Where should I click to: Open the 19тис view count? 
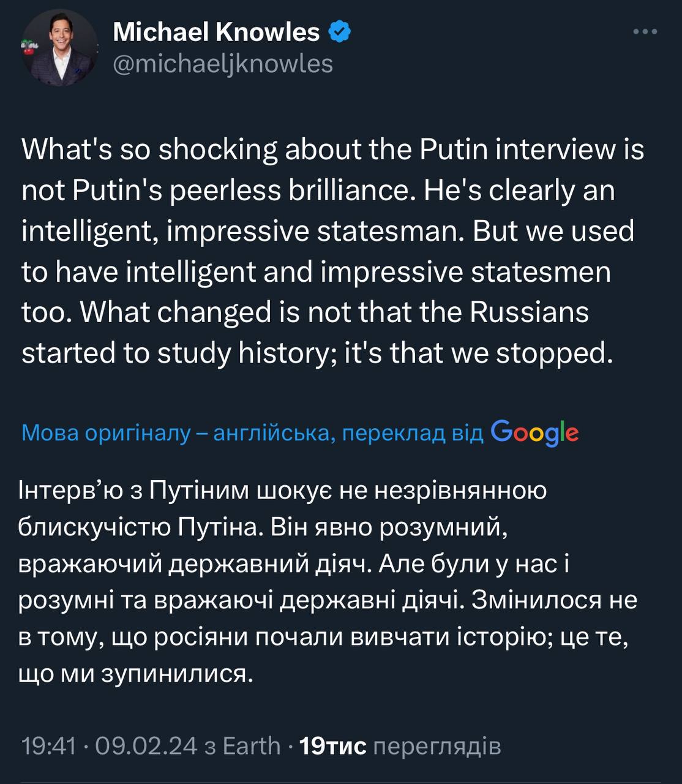pos(331,746)
